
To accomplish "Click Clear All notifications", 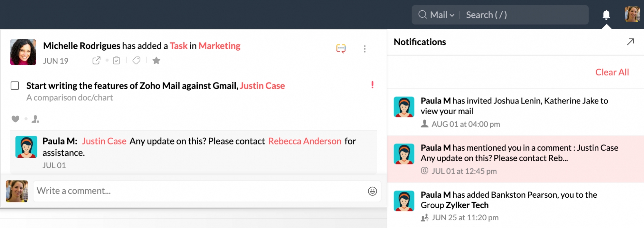I will pyautogui.click(x=611, y=72).
